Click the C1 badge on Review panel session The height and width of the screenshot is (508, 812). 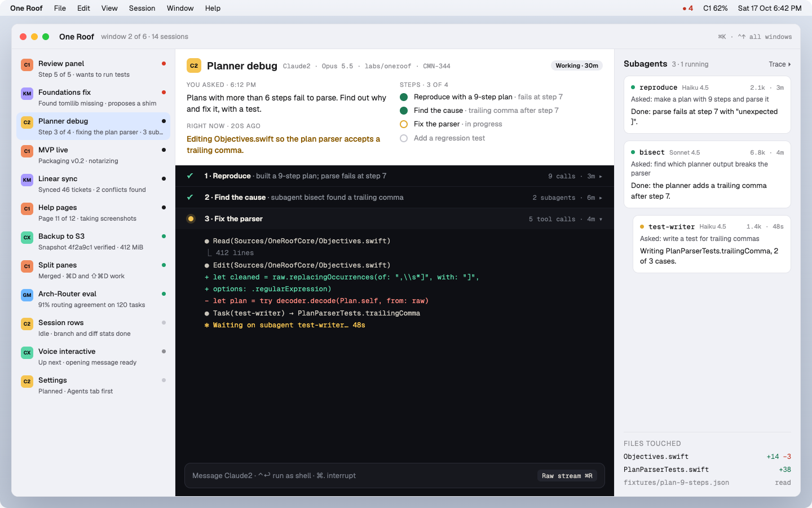pos(27,65)
